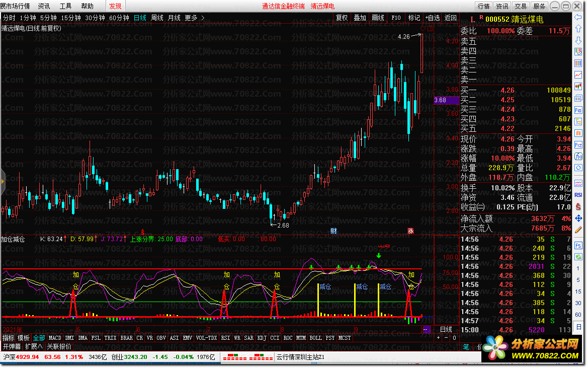Click the RSI icon in right sidebar
The image size is (588, 368).
point(578,195)
